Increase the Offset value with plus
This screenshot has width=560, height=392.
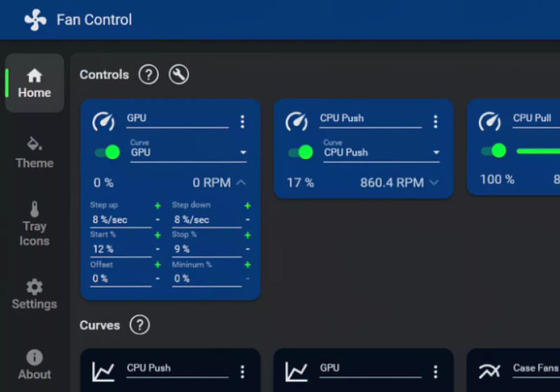tap(157, 265)
